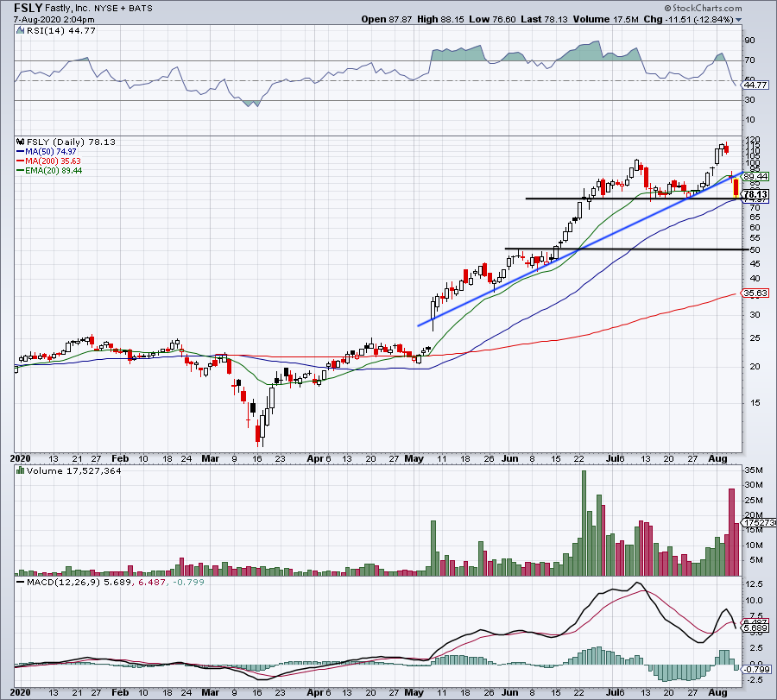Screen dimensions: 777x700
Task: Click the 89.44 EMA price tag on the right axis
Action: click(755, 176)
